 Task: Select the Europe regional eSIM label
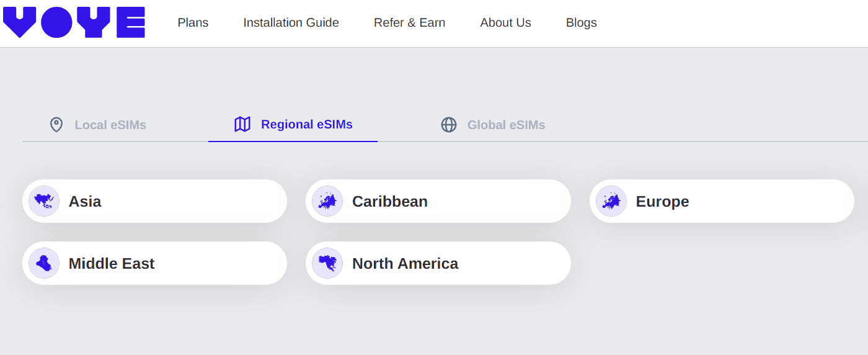pyautogui.click(x=662, y=202)
